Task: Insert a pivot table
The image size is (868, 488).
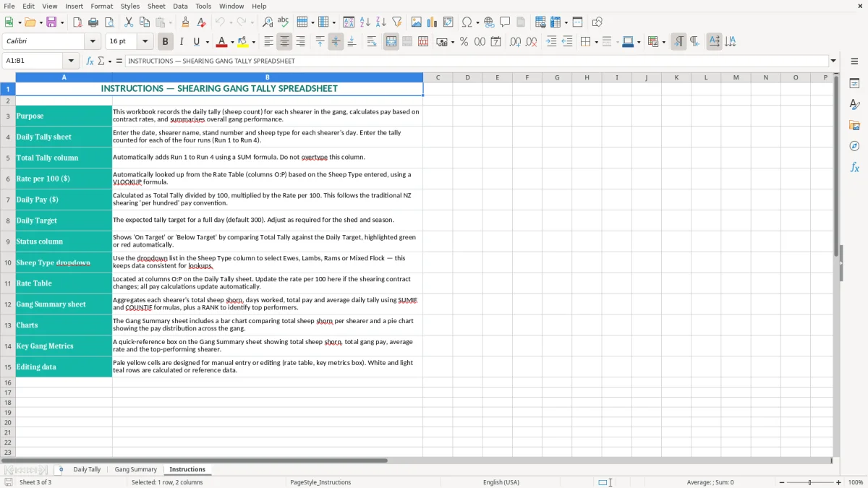Action: (448, 22)
